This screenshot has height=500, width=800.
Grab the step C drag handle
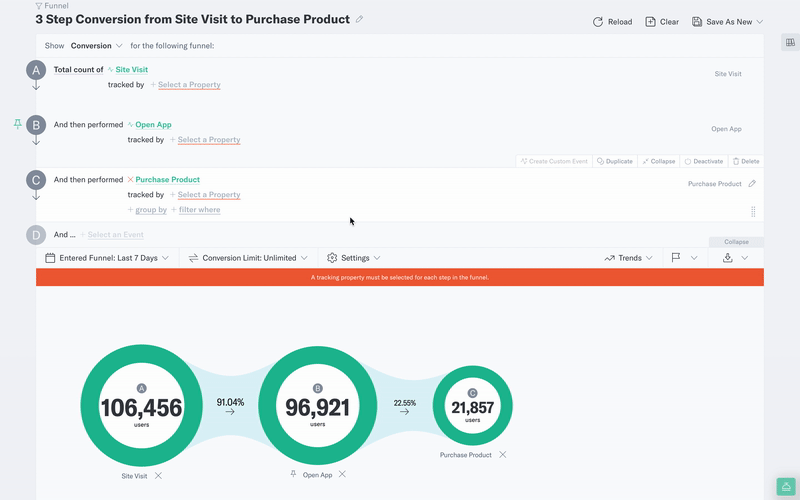[753, 211]
